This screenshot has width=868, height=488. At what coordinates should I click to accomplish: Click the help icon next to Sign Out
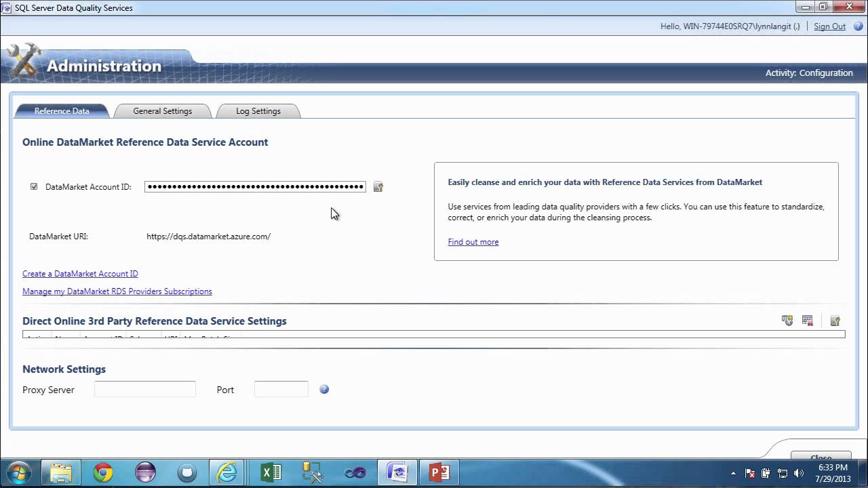coord(858,26)
